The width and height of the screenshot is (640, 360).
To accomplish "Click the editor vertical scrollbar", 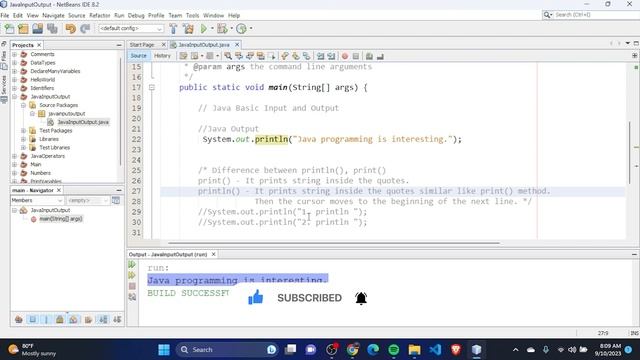I will (x=630, y=153).
